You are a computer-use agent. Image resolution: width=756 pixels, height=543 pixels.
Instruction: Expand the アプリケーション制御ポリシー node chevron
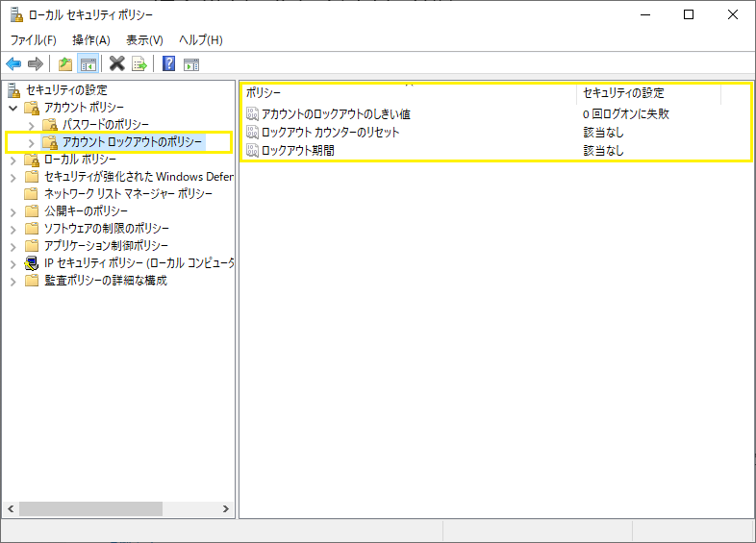pos(13,247)
